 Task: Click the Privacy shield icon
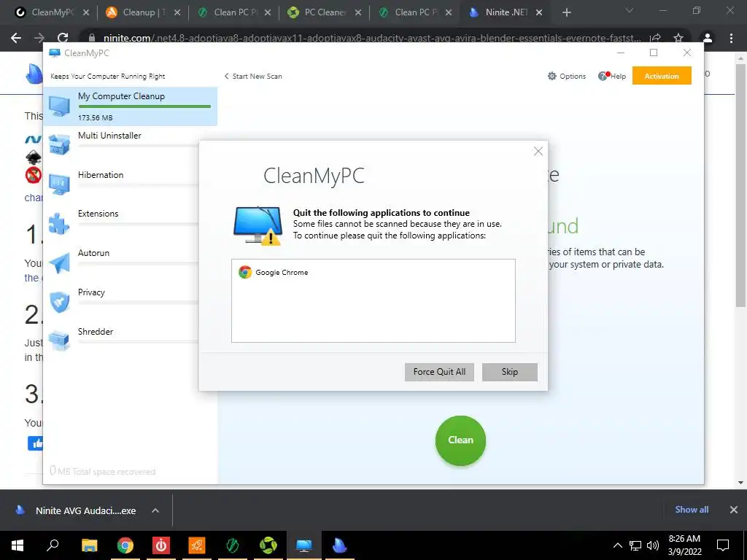59,302
